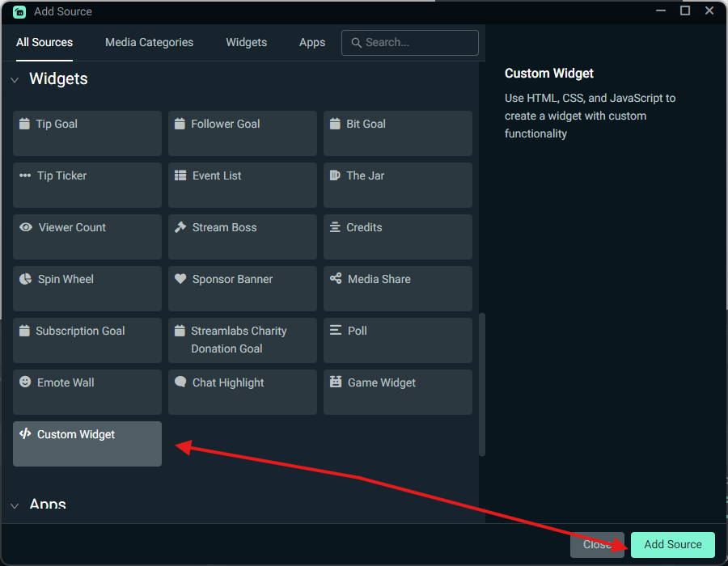Switch to the Media Categories tab
Image resolution: width=728 pixels, height=566 pixels.
coord(149,42)
